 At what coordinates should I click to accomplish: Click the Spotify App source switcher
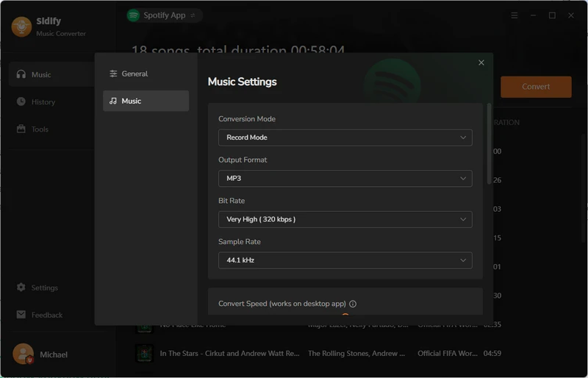coord(165,15)
